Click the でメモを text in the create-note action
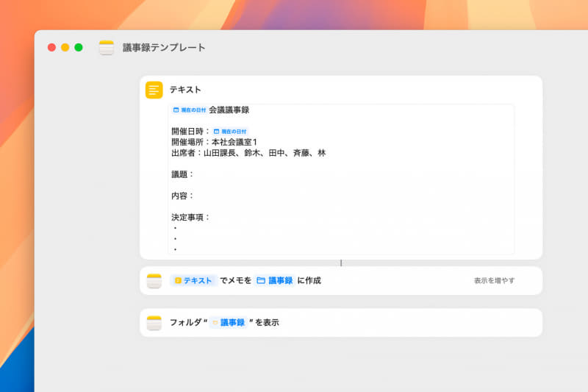Screen dimensions: 588x392 pos(235,281)
